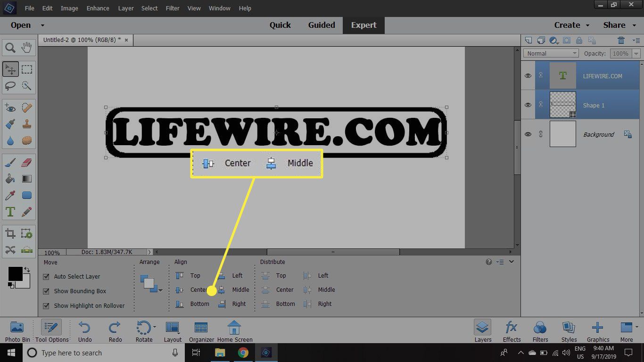
Task: Click Align Left in Align section
Action: [231, 276]
